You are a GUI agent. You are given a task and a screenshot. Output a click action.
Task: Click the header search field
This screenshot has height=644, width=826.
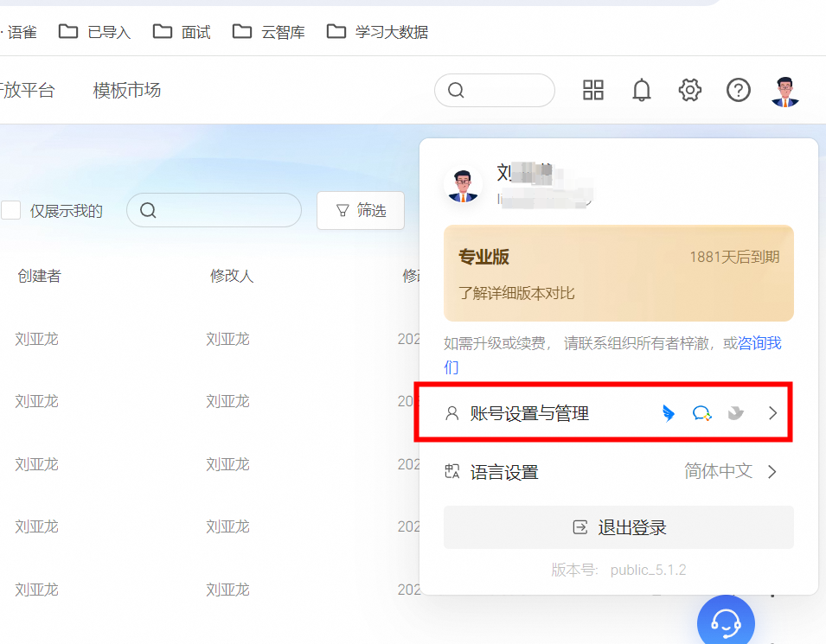point(495,90)
